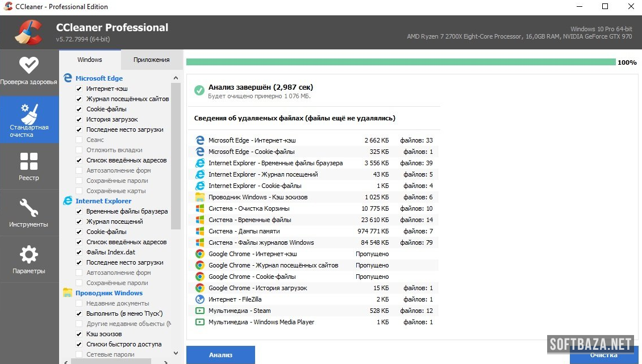This screenshot has width=642, height=364.
Task: Uncheck Microsoft Edge Интернет-кэш checkbox
Action: point(79,89)
